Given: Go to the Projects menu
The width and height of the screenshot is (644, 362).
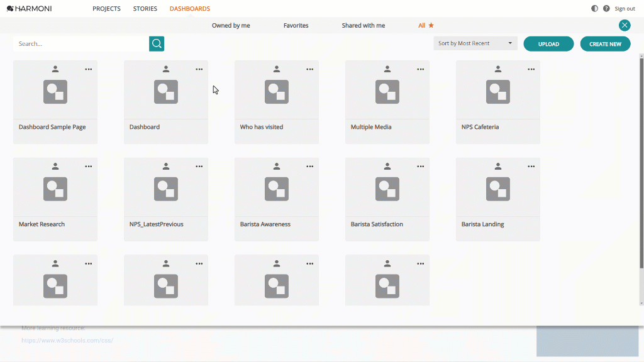Looking at the screenshot, I should pyautogui.click(x=106, y=9).
